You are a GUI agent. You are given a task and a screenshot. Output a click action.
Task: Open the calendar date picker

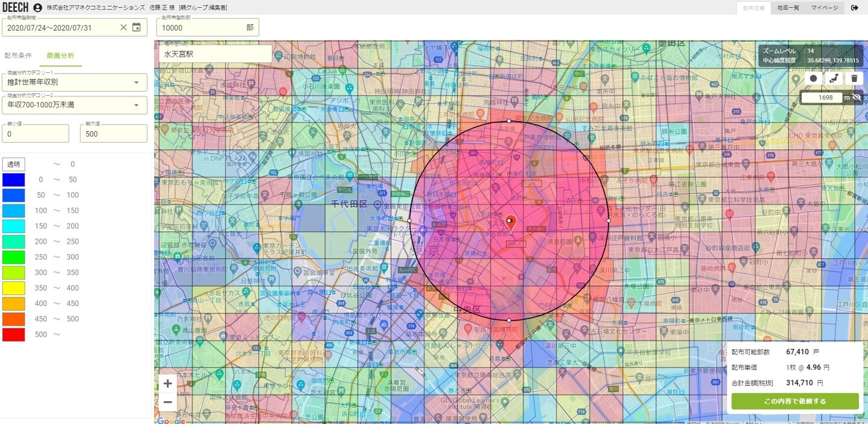pos(137,27)
